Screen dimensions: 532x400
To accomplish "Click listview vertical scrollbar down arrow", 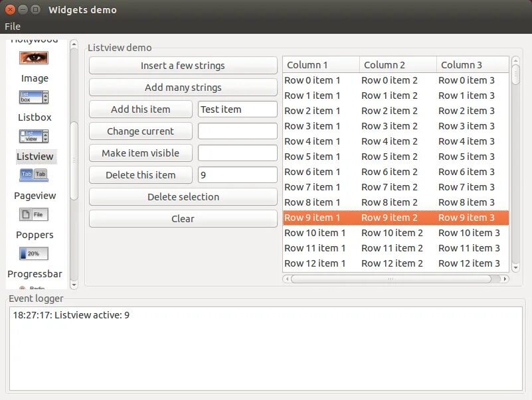I will pos(515,268).
